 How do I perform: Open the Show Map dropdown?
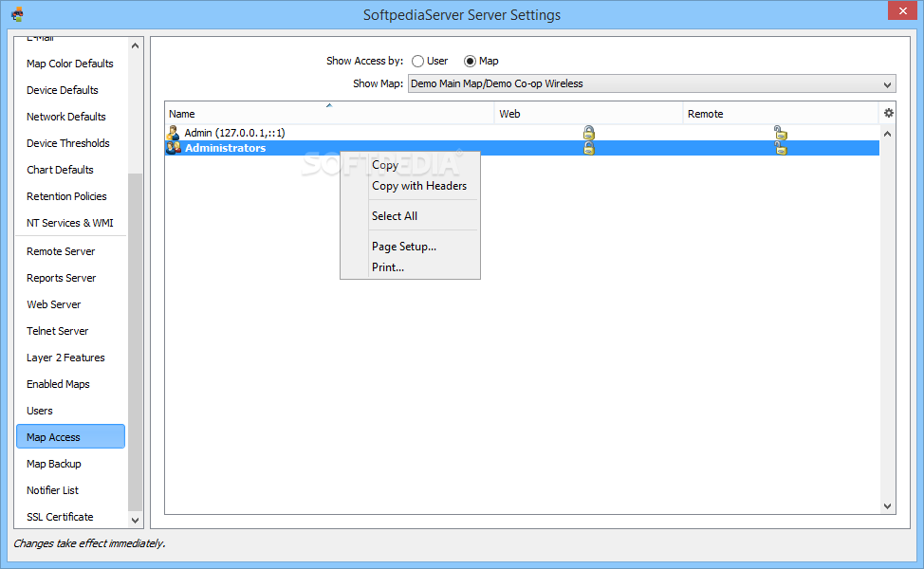tap(652, 83)
